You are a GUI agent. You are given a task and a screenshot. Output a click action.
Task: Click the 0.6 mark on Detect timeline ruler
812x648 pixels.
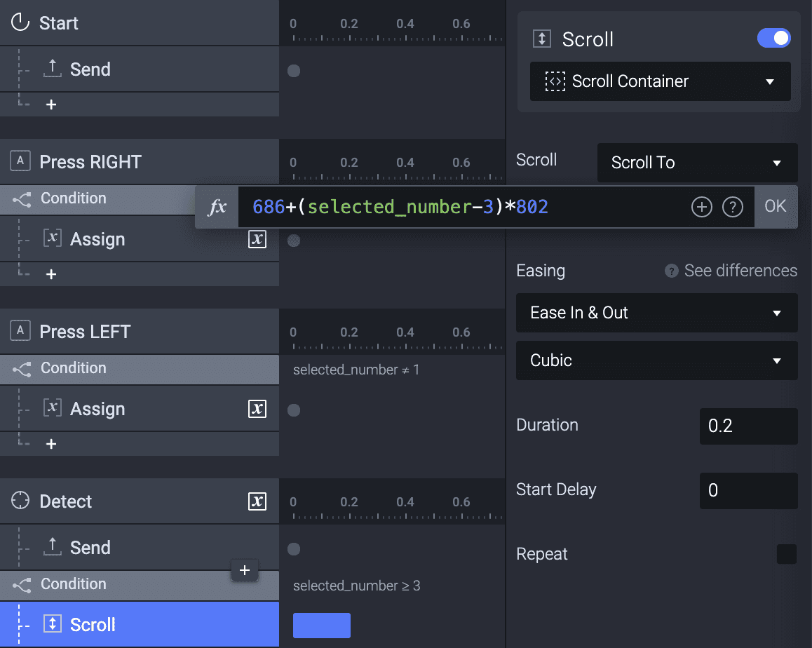pyautogui.click(x=461, y=502)
